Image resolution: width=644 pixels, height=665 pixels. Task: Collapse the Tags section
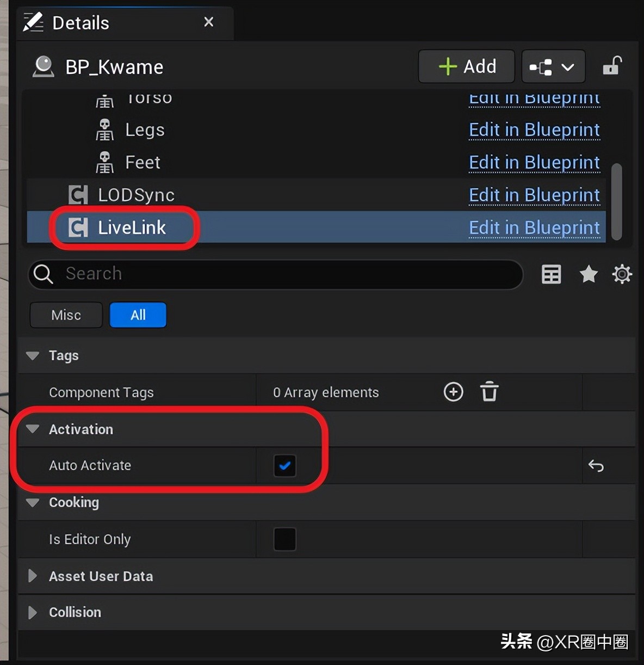point(33,355)
